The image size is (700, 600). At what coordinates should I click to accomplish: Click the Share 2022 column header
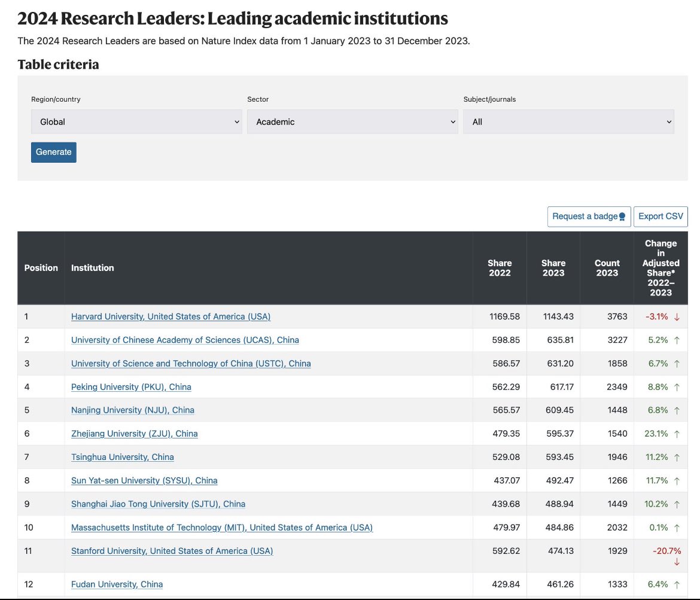point(500,268)
